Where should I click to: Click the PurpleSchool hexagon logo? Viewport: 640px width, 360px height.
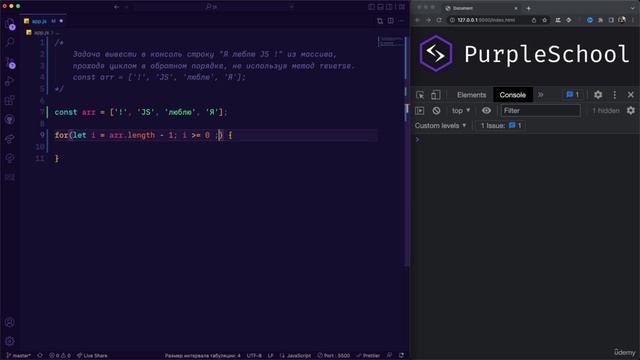[436, 53]
